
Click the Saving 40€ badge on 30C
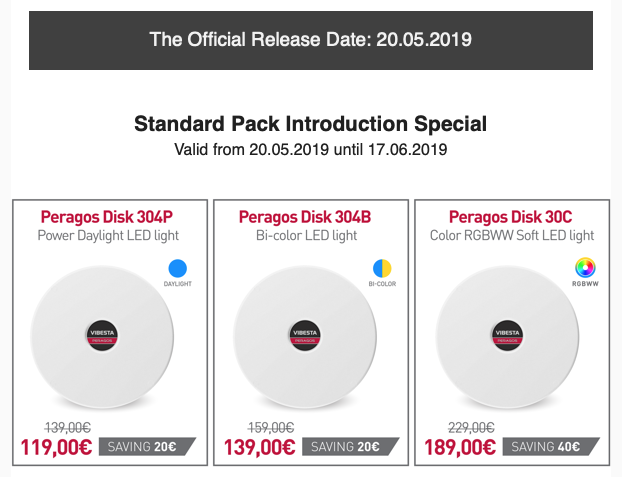click(547, 447)
